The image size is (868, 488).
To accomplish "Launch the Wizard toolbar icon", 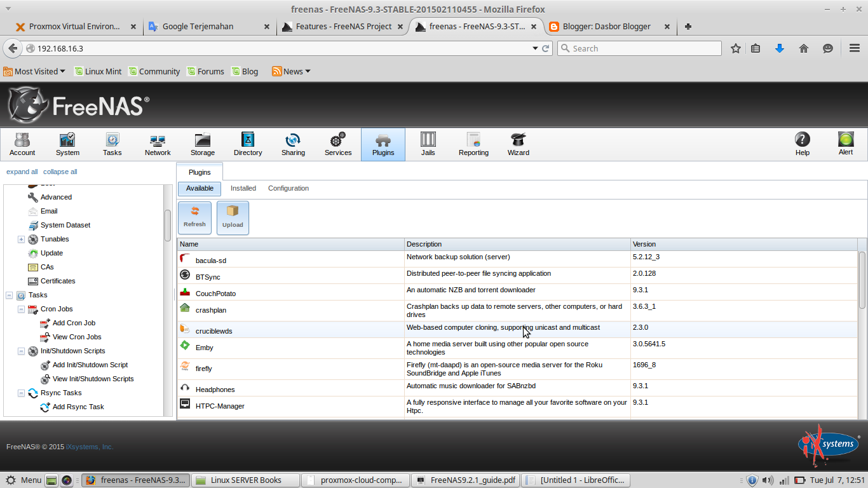I will click(519, 144).
